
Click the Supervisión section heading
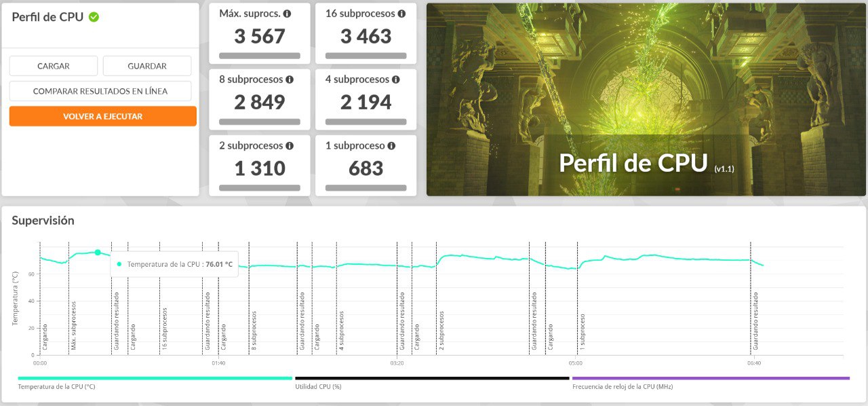43,221
